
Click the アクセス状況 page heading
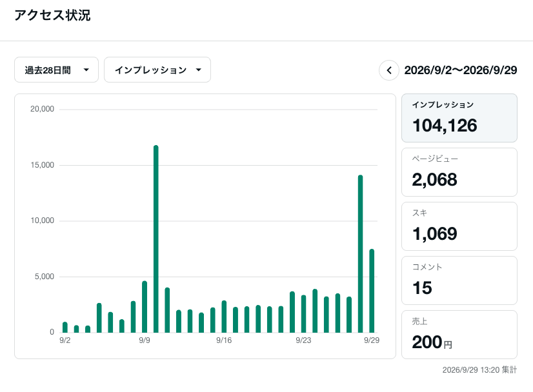coord(52,15)
